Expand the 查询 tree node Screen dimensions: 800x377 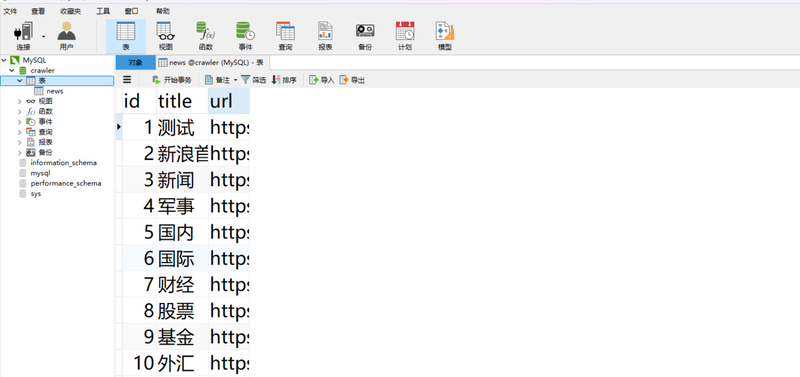pos(20,132)
